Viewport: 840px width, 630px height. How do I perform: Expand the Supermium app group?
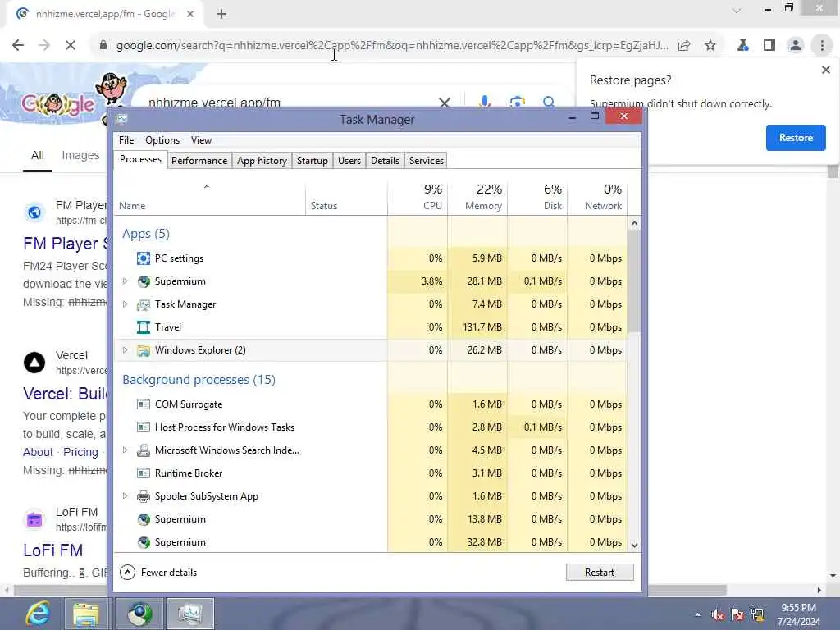pyautogui.click(x=125, y=281)
